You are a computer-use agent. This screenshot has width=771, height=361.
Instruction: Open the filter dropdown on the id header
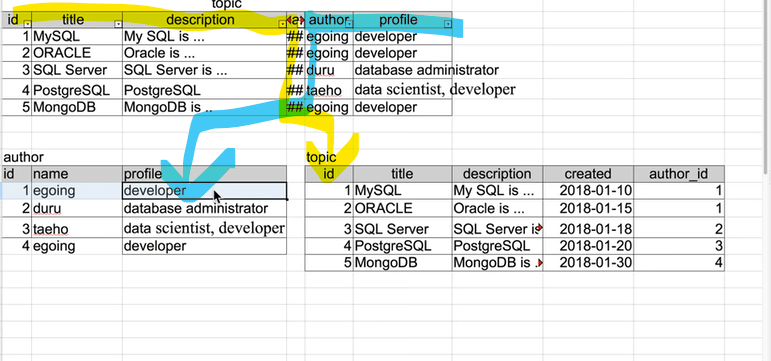pos(27,23)
